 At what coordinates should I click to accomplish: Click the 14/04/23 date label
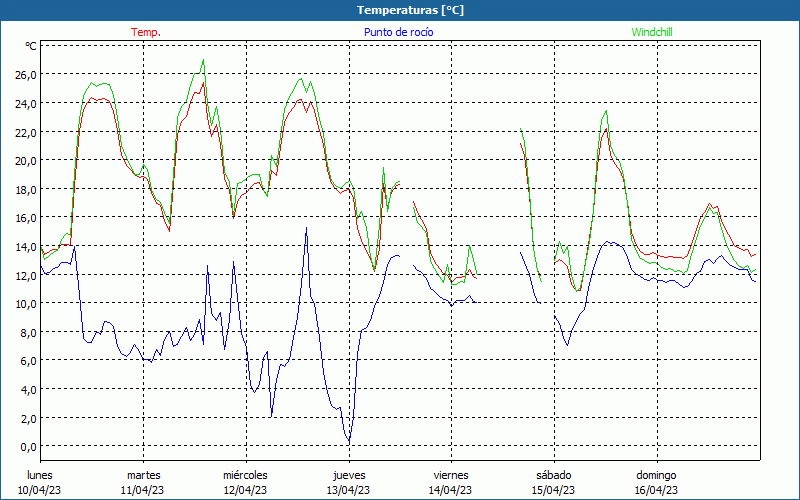tap(451, 490)
